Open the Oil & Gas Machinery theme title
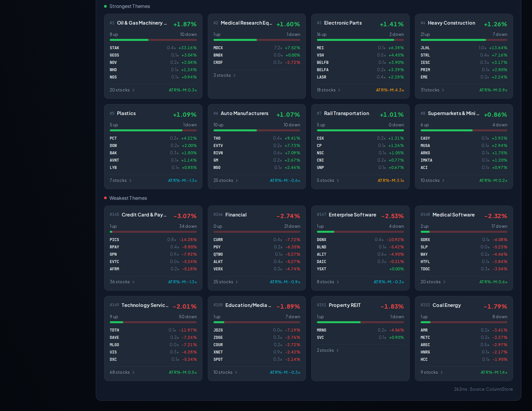This screenshot has width=532, height=411. [x=142, y=23]
